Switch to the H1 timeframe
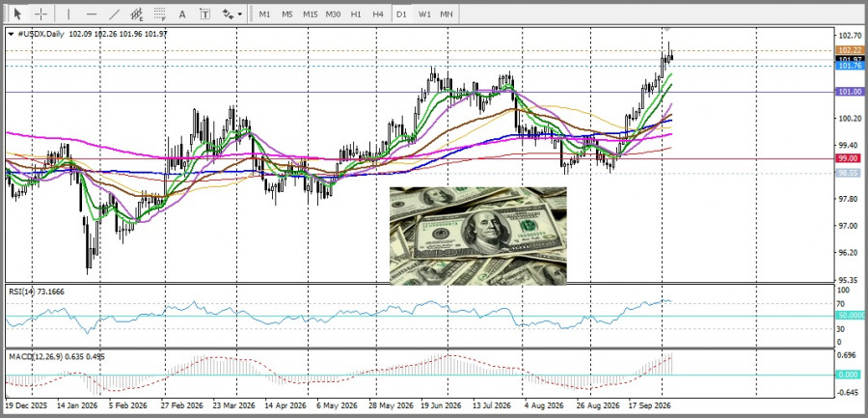The height and width of the screenshot is (418, 868). pos(356,14)
